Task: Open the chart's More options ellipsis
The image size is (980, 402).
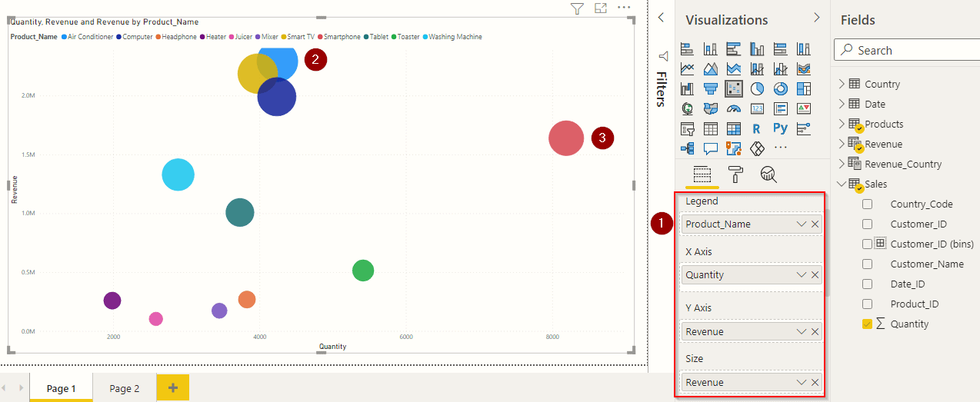Action: pos(624,8)
